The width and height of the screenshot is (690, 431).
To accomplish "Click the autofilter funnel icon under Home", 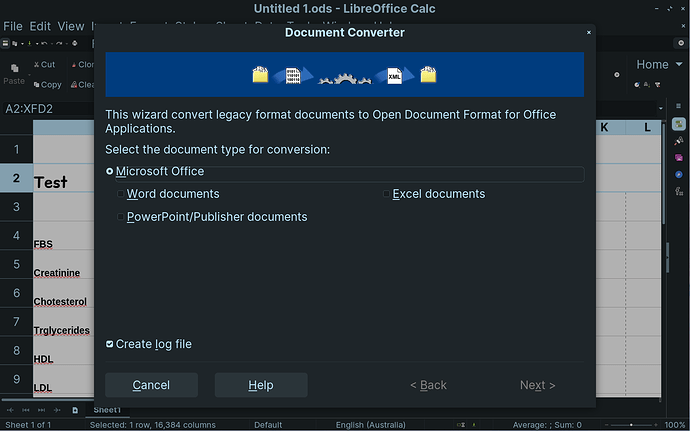I will (657, 85).
